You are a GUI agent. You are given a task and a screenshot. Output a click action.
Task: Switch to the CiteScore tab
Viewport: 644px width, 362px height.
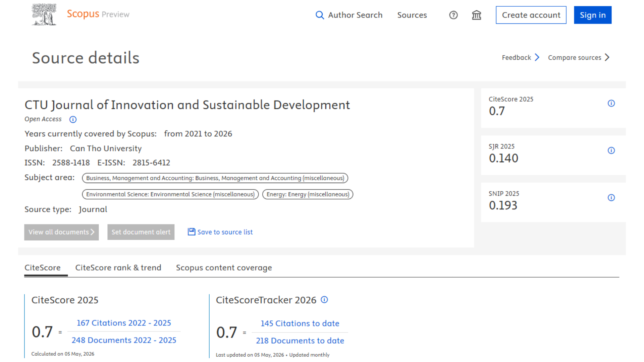click(x=43, y=268)
